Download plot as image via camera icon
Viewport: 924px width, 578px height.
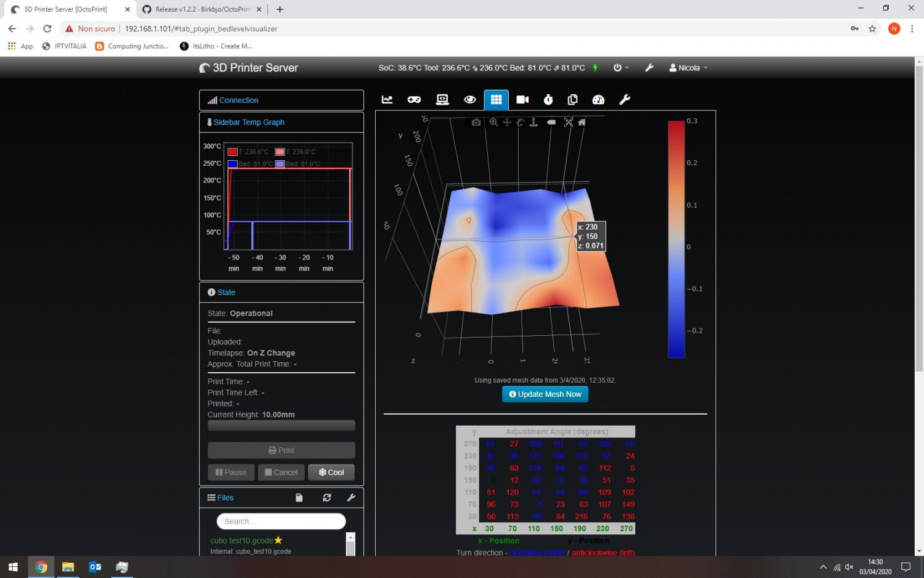[x=476, y=123]
